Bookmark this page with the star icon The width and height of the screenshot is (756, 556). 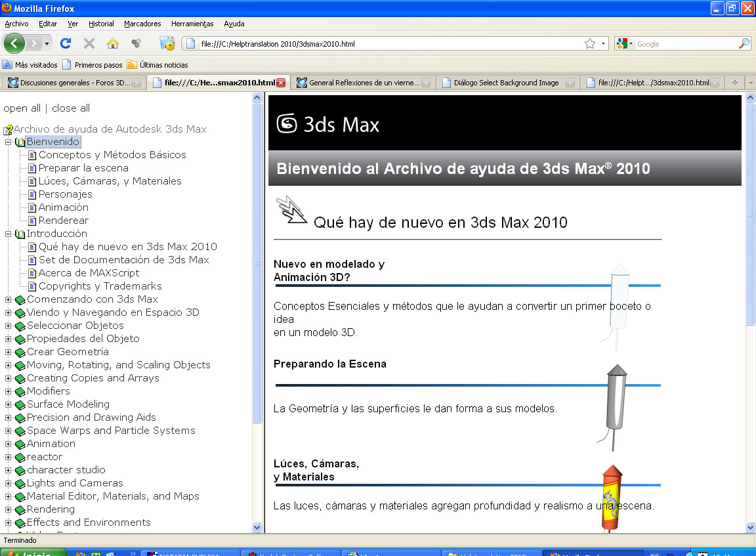[590, 43]
